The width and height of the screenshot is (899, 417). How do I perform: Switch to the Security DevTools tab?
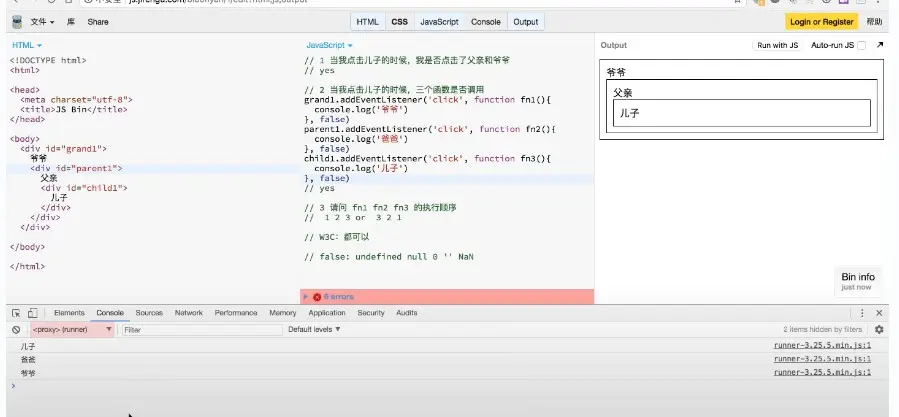click(x=371, y=313)
